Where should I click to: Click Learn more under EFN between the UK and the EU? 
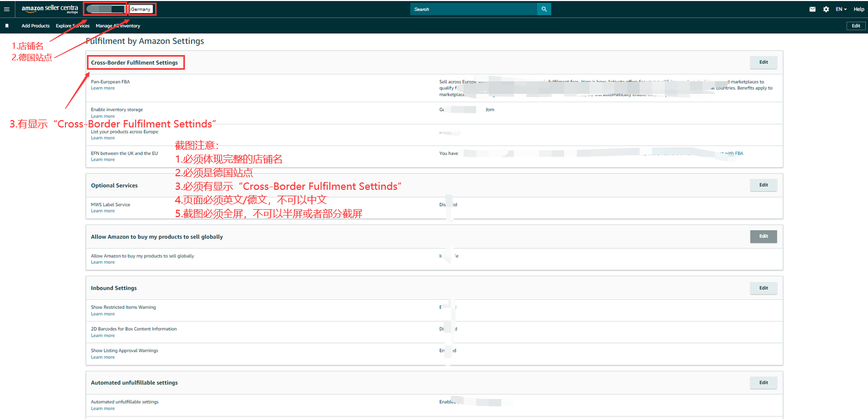click(x=103, y=160)
